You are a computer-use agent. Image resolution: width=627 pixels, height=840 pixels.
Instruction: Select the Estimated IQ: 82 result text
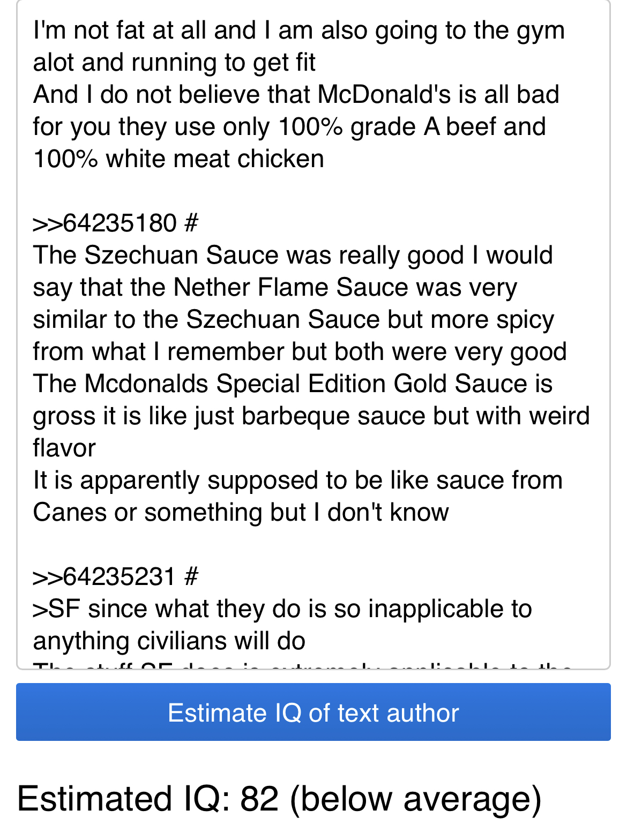(279, 799)
